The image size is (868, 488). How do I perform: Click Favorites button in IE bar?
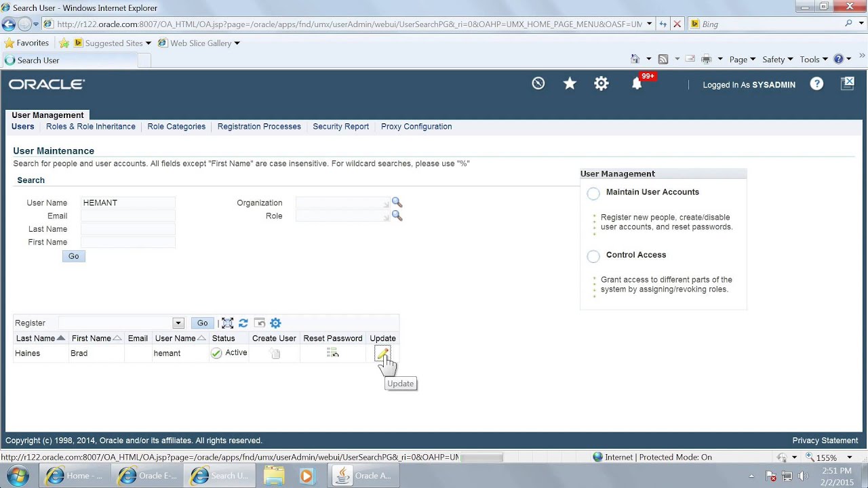point(26,43)
